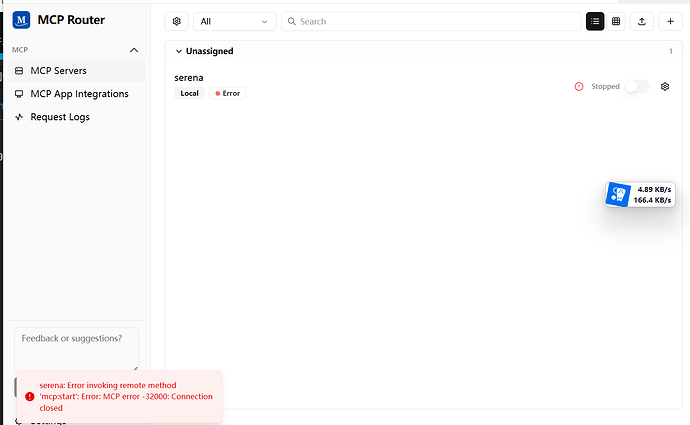Viewport: 690px width, 425px height.
Task: Add a new server with plus button
Action: point(670,21)
